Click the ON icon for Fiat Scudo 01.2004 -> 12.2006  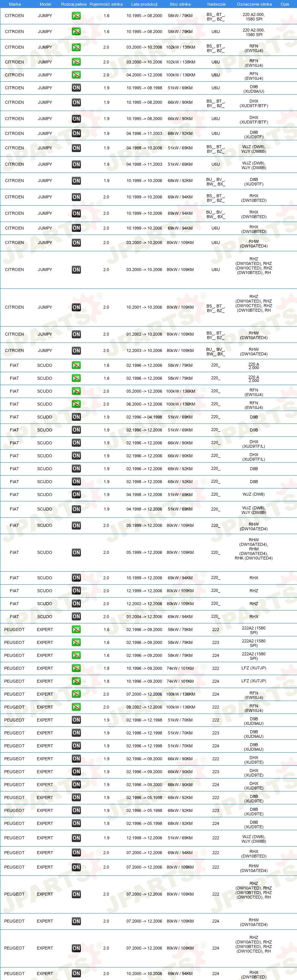(76, 617)
